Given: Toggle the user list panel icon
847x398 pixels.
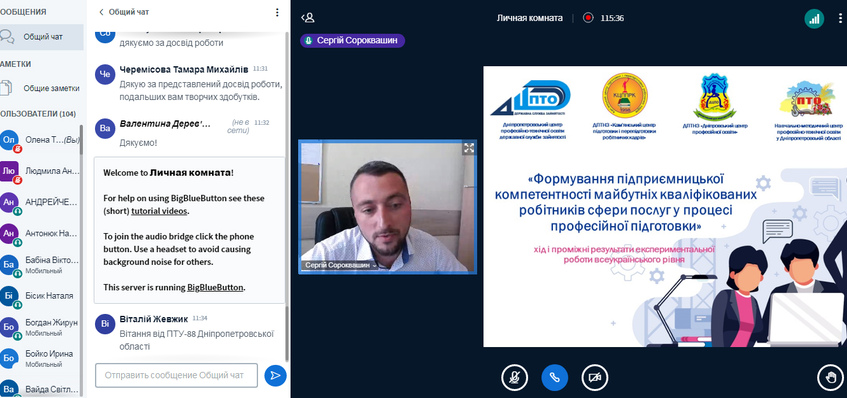Looking at the screenshot, I should [x=308, y=18].
